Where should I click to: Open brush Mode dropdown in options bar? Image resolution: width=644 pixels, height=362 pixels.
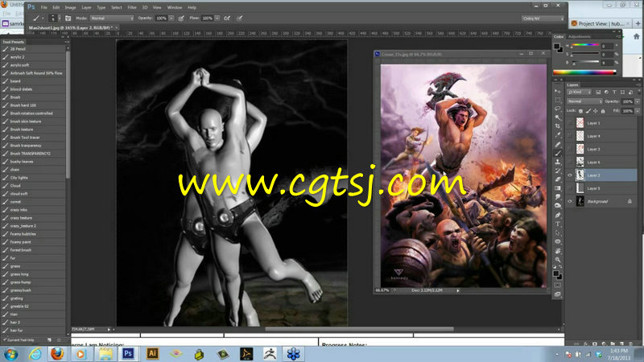pyautogui.click(x=112, y=18)
